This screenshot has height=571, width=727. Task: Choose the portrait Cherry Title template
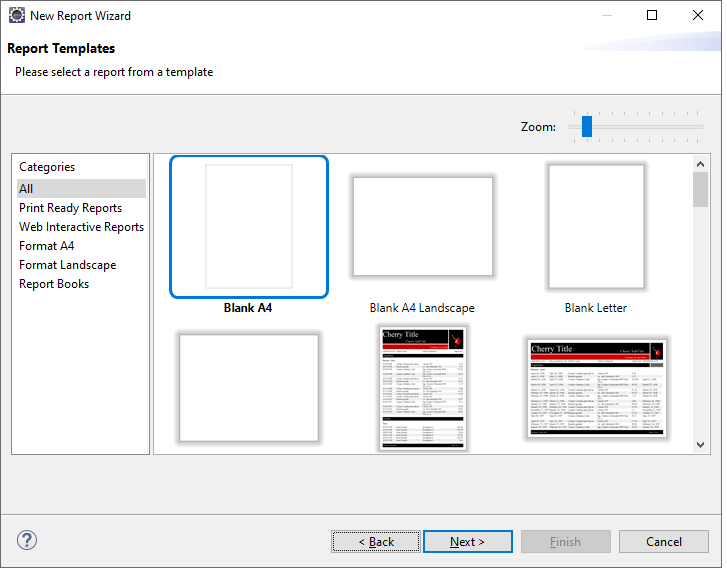(425, 390)
